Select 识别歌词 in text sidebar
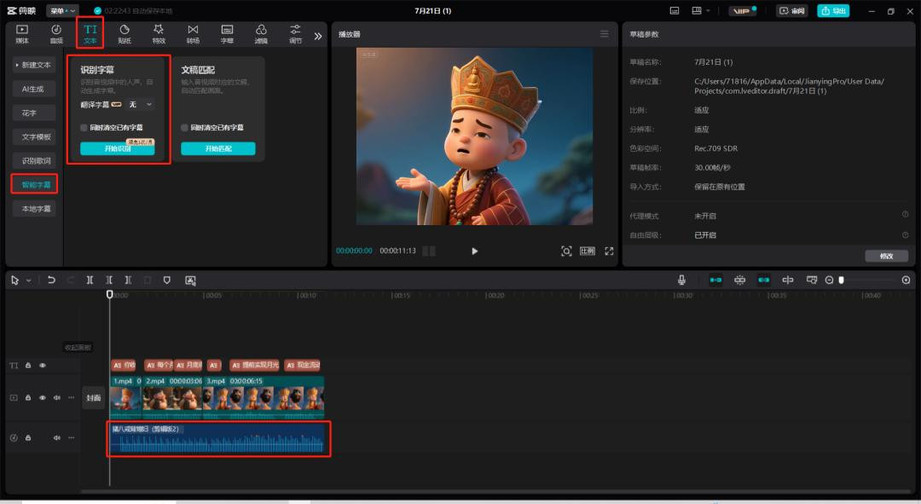The width and height of the screenshot is (921, 504). [36, 160]
